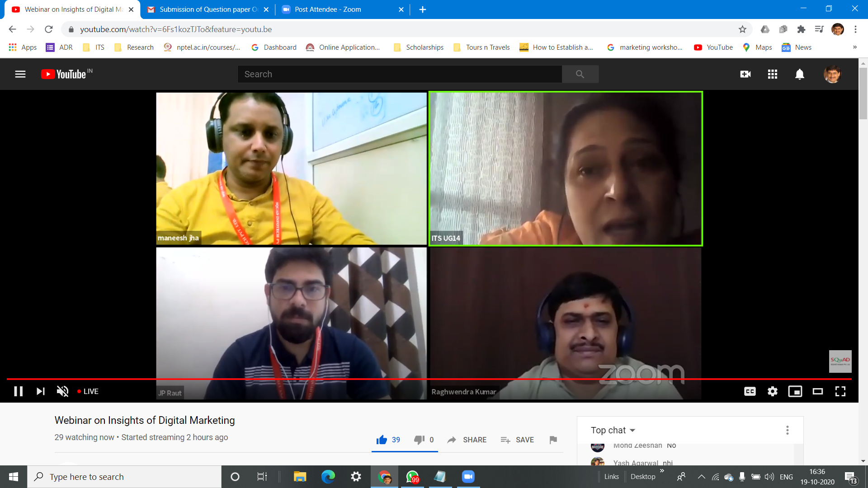This screenshot has width=868, height=488.
Task: Dislike the webinar video
Action: coord(424,440)
